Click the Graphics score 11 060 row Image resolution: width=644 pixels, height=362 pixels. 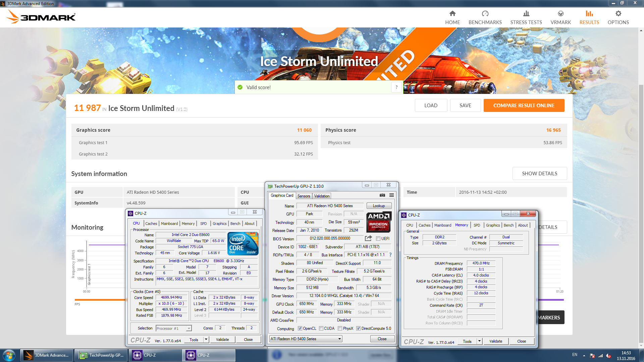tap(194, 130)
